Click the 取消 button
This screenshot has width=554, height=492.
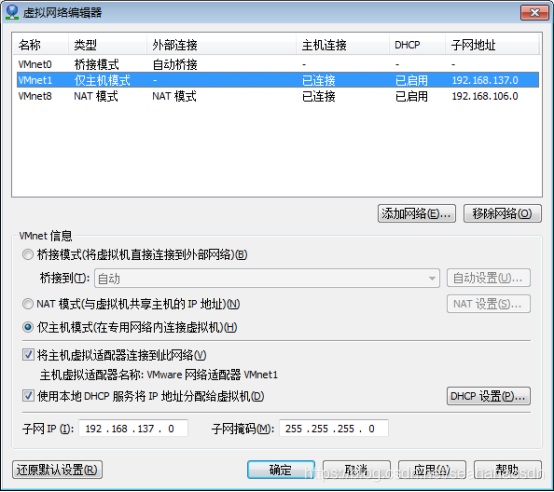click(356, 470)
